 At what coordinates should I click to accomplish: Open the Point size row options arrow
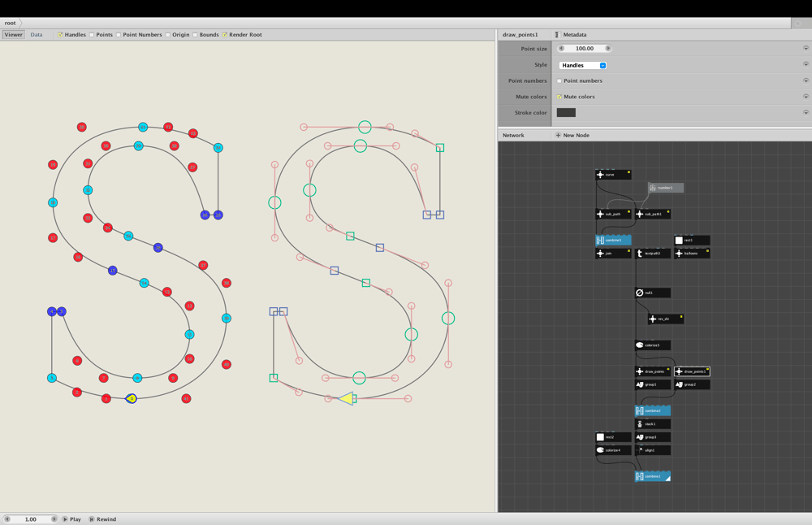pos(806,48)
